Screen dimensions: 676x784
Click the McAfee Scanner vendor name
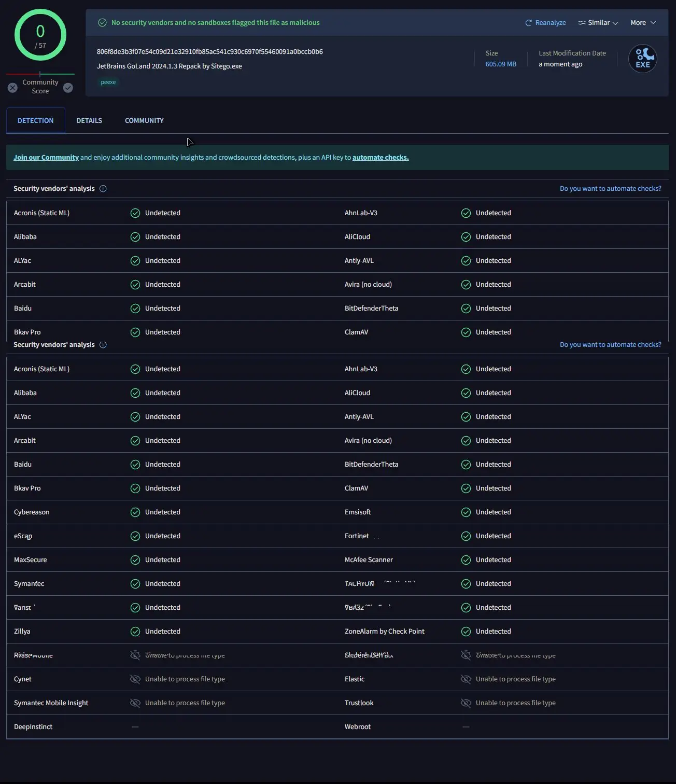coord(369,560)
